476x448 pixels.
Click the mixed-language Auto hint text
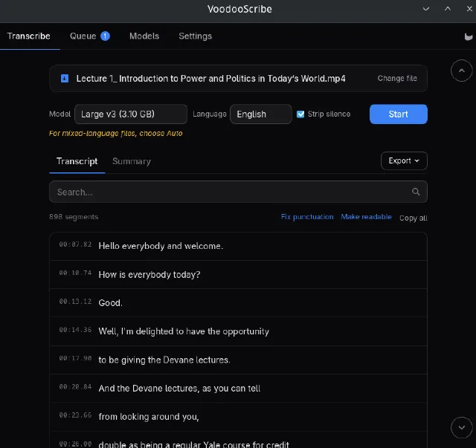tap(116, 134)
